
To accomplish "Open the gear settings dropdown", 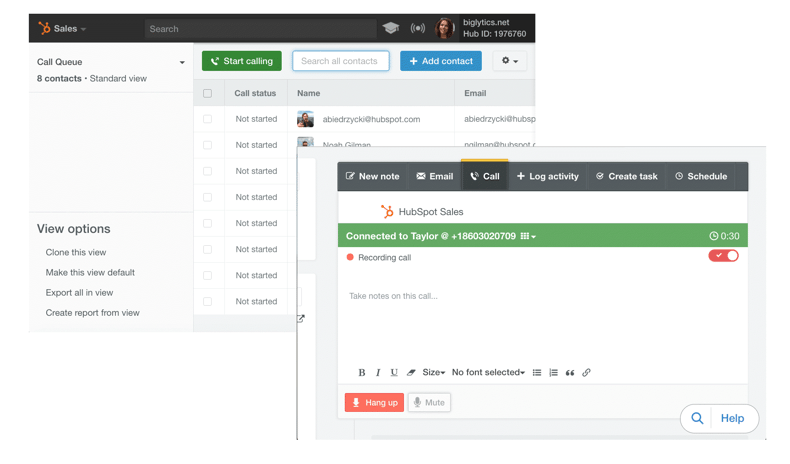I will (509, 61).
